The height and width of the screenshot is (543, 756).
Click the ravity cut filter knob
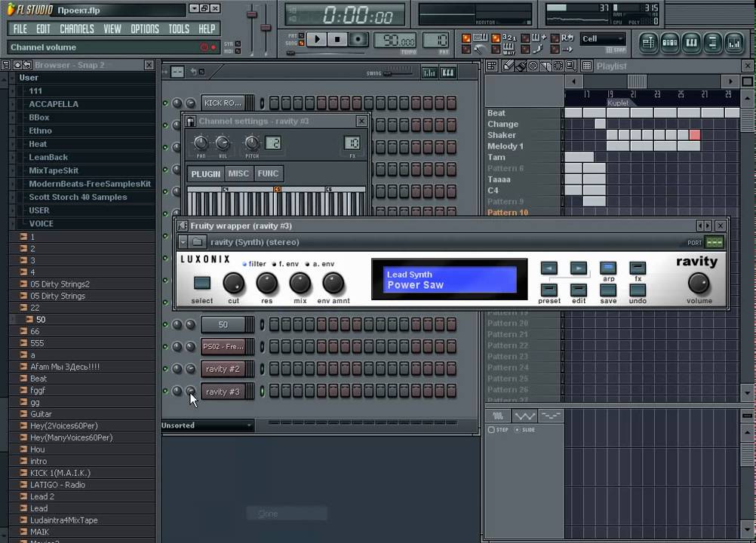click(234, 284)
